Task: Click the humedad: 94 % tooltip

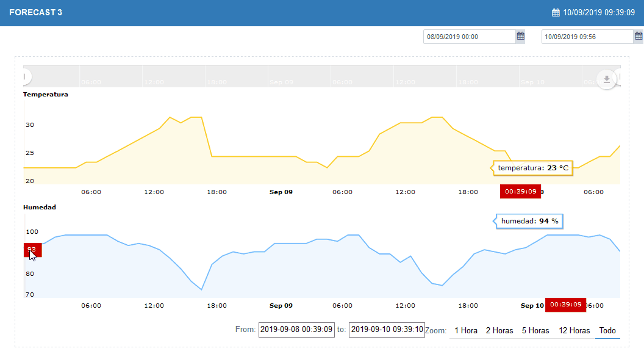Action: click(529, 221)
